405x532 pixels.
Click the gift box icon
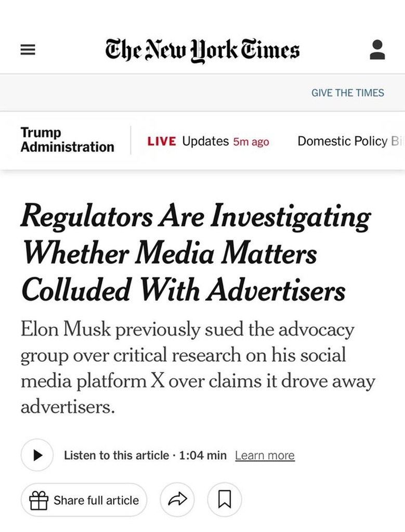38,500
